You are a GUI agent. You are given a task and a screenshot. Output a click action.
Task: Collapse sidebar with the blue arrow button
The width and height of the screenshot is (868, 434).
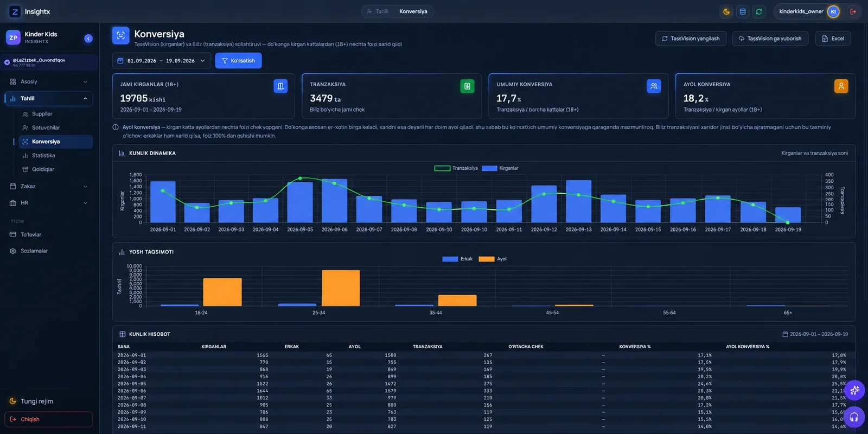(88, 38)
